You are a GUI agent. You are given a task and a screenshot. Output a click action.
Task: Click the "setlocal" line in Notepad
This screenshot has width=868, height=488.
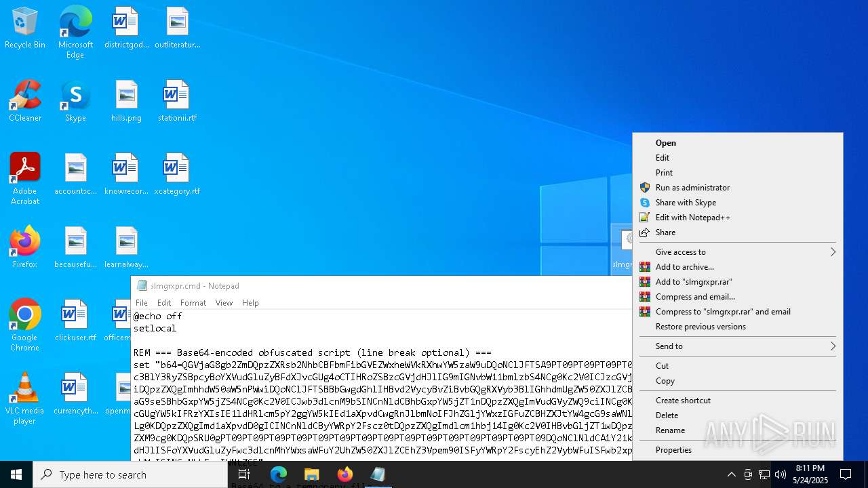click(155, 328)
